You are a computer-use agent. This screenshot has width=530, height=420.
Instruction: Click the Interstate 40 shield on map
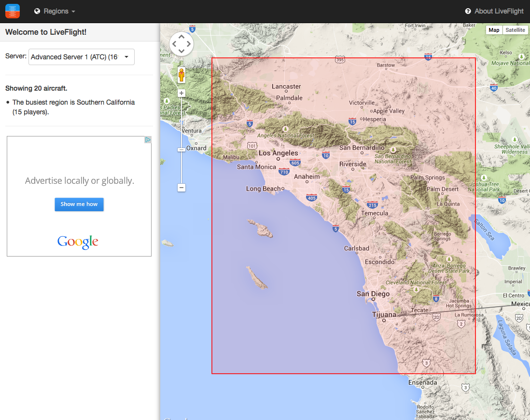tap(493, 88)
